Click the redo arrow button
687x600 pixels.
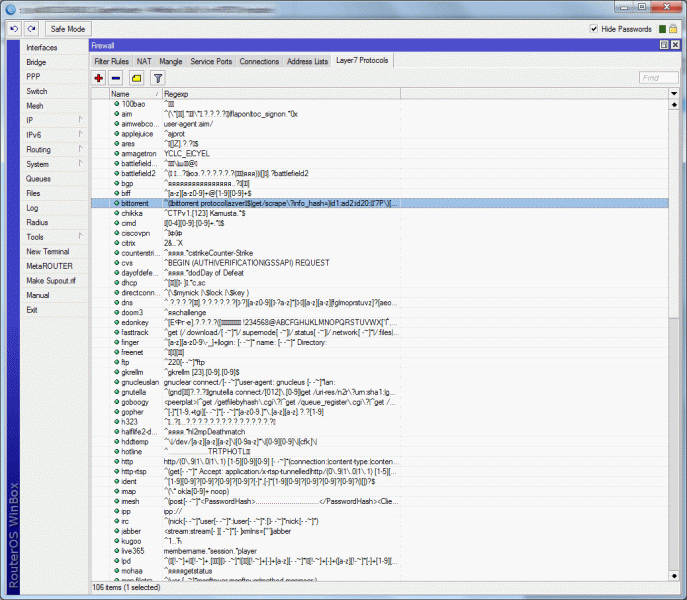[31, 29]
